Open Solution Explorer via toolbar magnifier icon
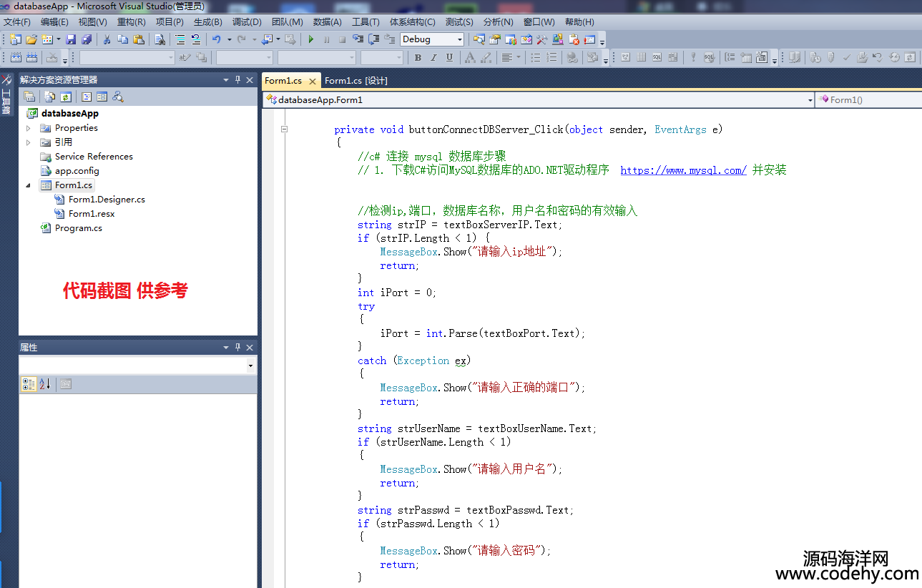Screen dimensions: 922x588 [479, 39]
